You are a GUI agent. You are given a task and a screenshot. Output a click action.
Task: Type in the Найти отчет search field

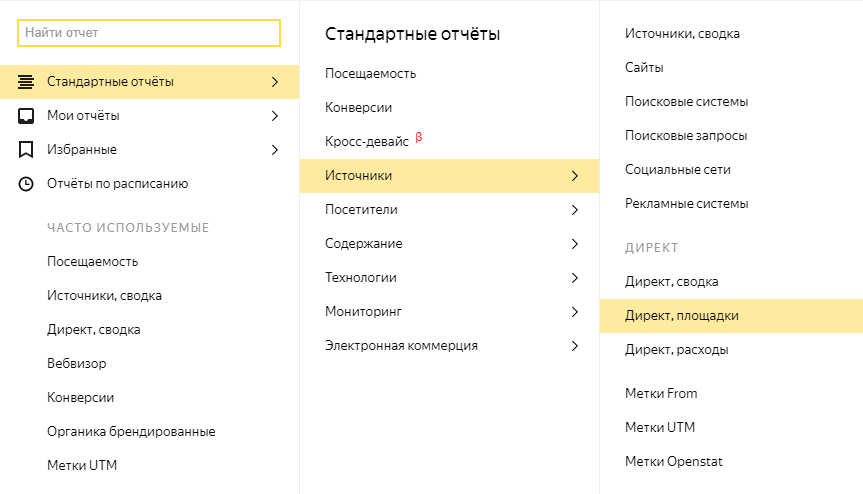149,33
